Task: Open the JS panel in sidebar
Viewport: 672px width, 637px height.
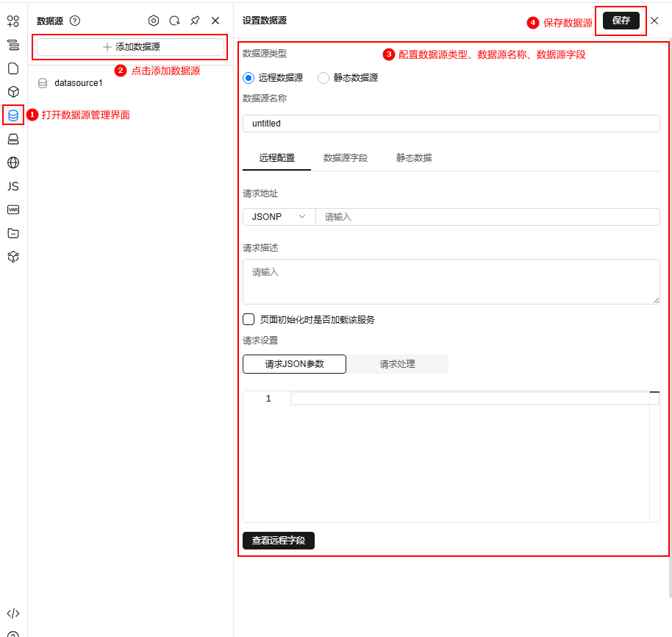Action: point(13,186)
